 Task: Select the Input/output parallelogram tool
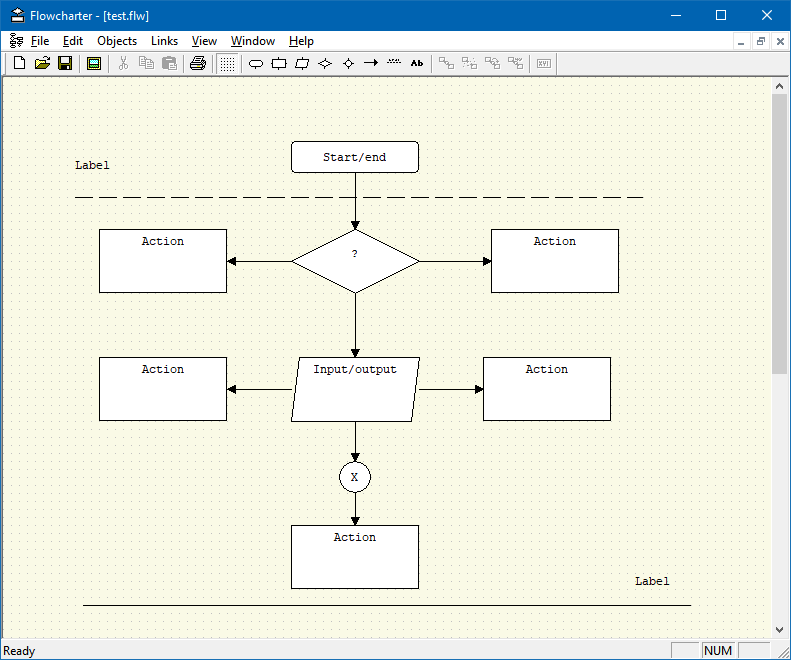pyautogui.click(x=302, y=64)
